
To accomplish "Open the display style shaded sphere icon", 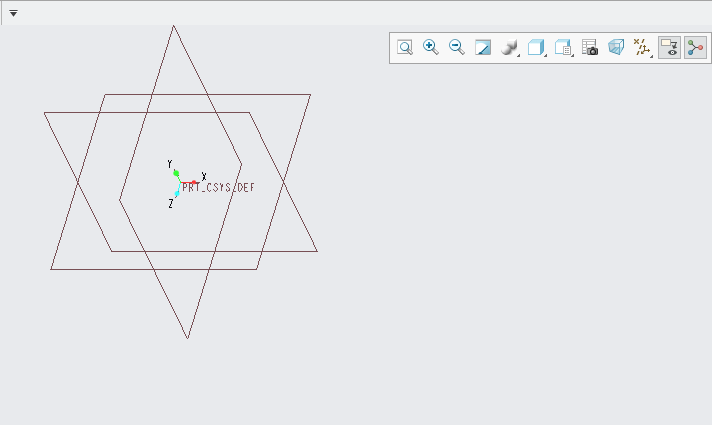I will [509, 48].
